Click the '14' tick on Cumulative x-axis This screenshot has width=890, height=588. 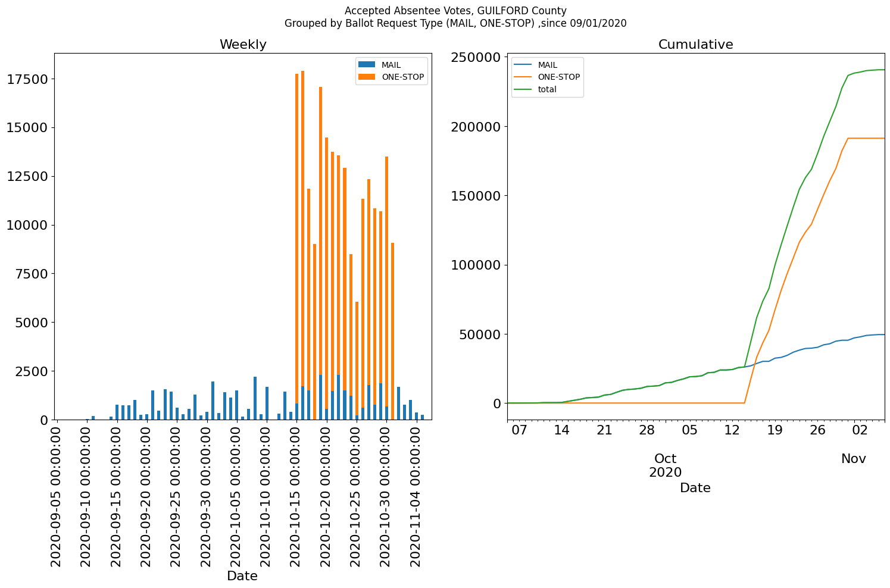pos(562,430)
